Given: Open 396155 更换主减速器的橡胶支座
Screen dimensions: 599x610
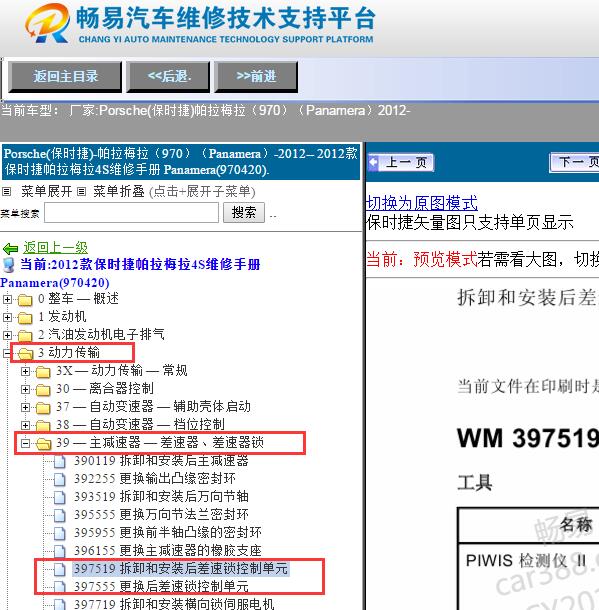Looking at the screenshot, I should click(168, 550).
